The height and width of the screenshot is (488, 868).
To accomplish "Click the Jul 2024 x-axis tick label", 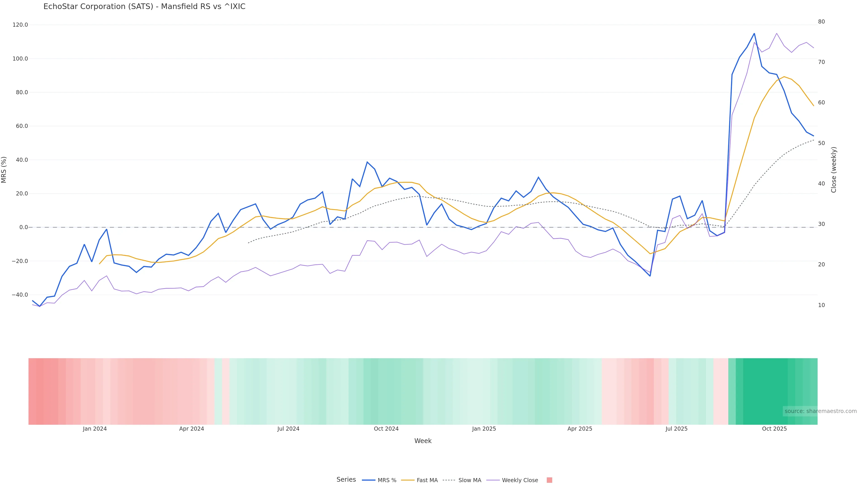I will 288,429.
